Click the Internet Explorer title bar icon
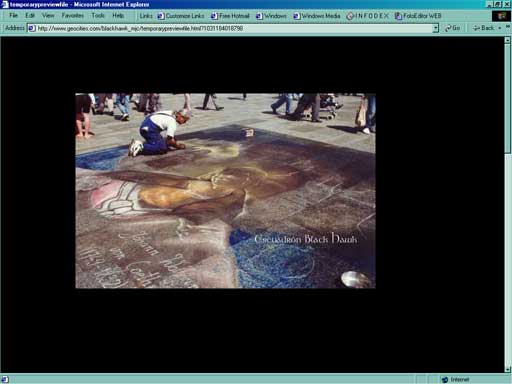 point(4,4)
